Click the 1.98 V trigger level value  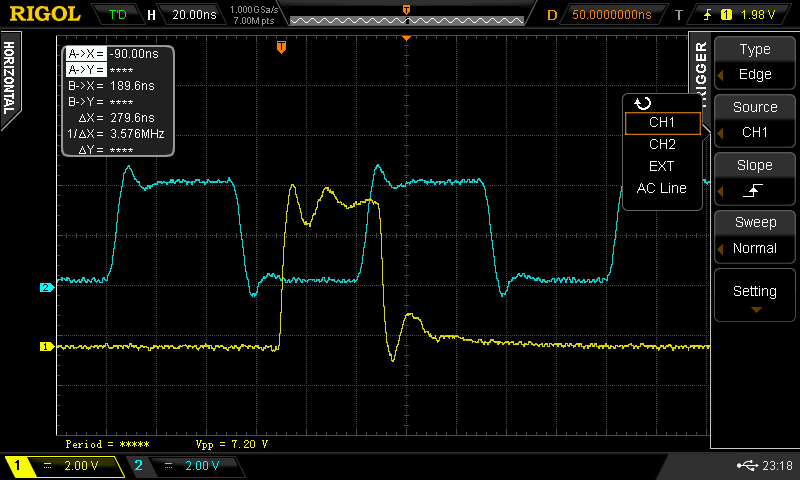coord(758,15)
